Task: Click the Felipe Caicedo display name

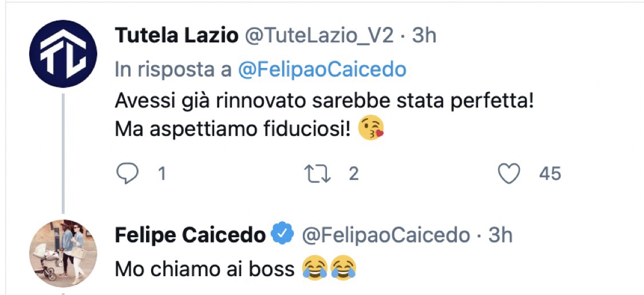Action: [190, 234]
